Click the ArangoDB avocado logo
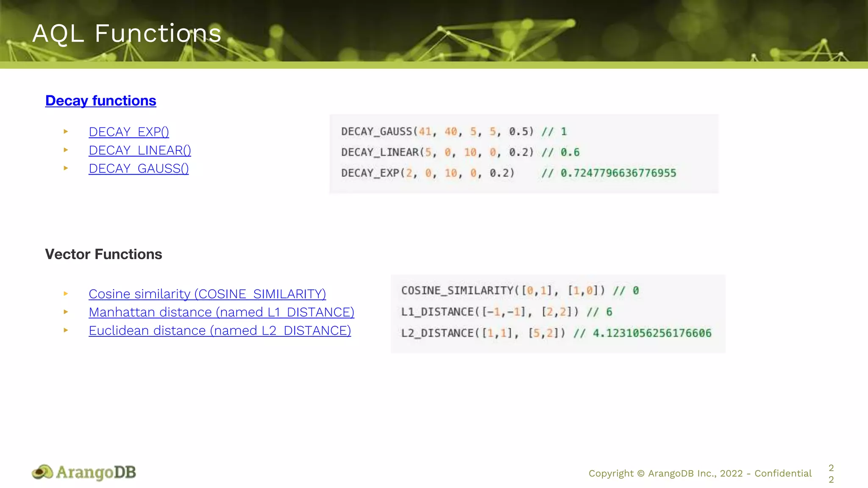The height and width of the screenshot is (488, 868). tap(84, 472)
